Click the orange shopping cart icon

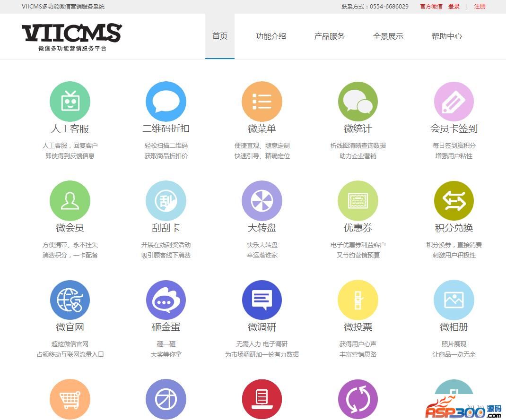pos(70,399)
